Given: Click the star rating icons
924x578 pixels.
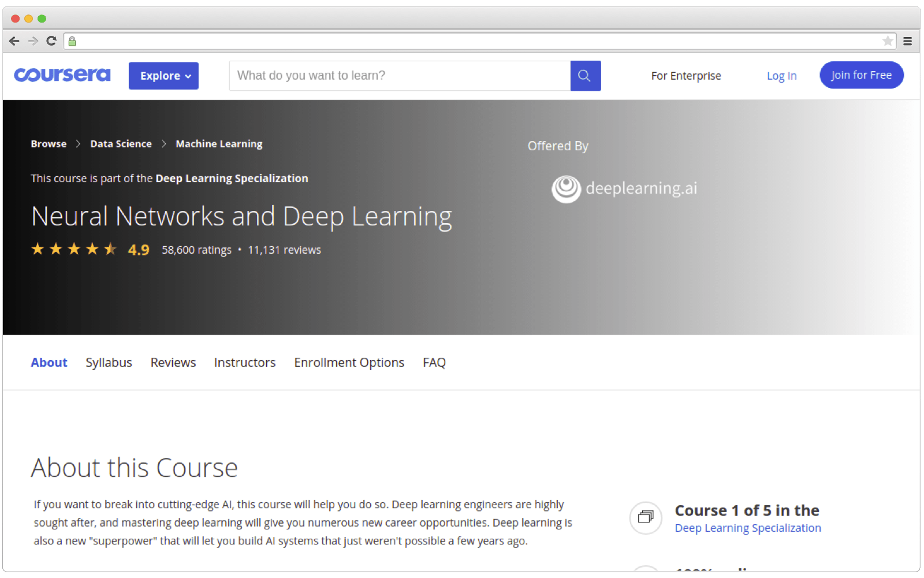Looking at the screenshot, I should (74, 249).
